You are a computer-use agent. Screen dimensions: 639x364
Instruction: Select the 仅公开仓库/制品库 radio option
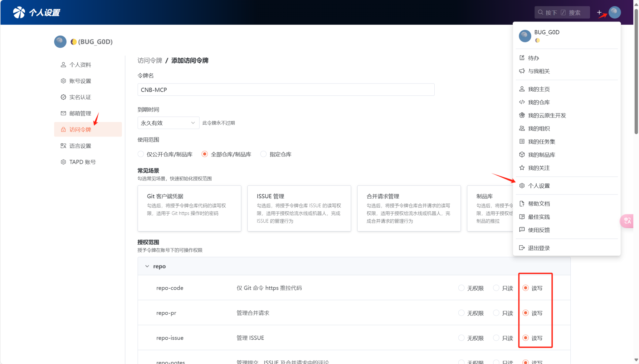point(141,154)
